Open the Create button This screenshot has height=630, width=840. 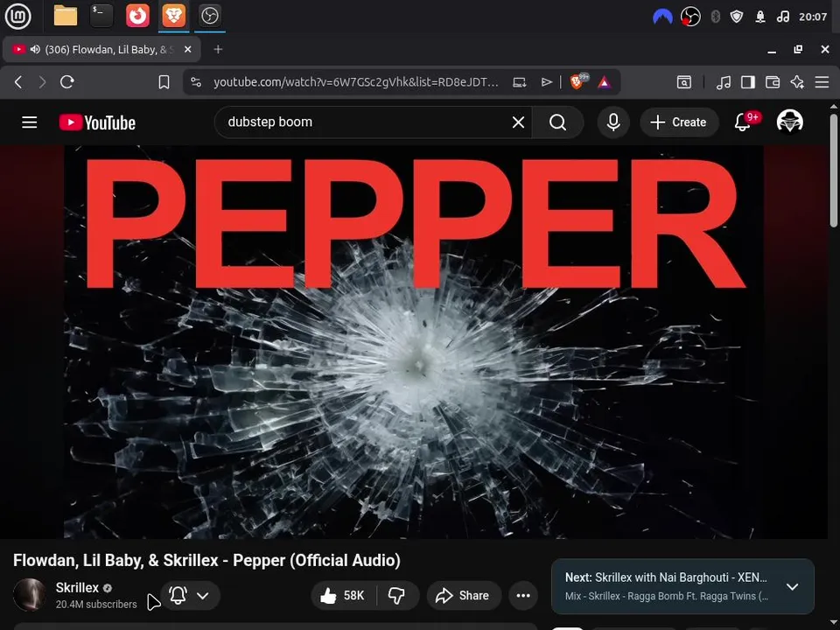679,122
